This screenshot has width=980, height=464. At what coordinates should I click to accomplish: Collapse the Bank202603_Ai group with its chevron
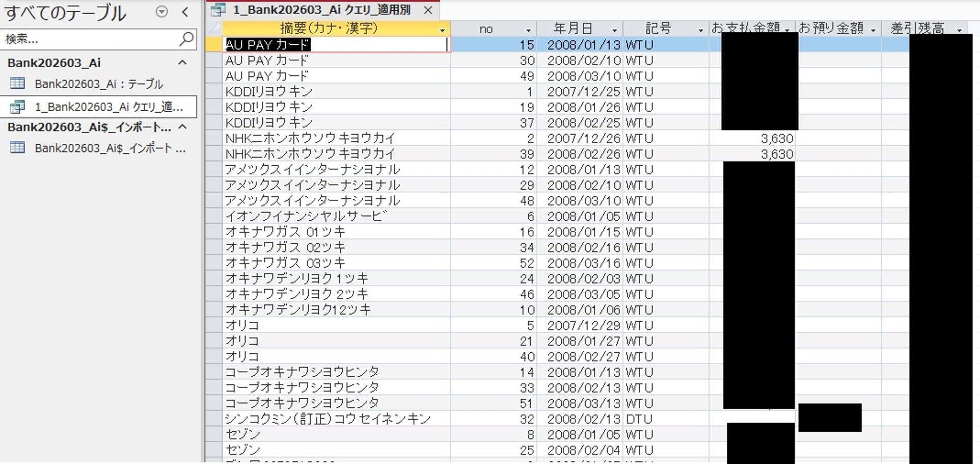[182, 62]
